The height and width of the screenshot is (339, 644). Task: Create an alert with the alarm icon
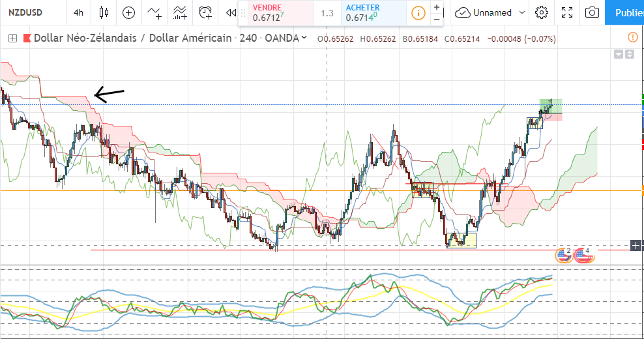click(x=205, y=13)
